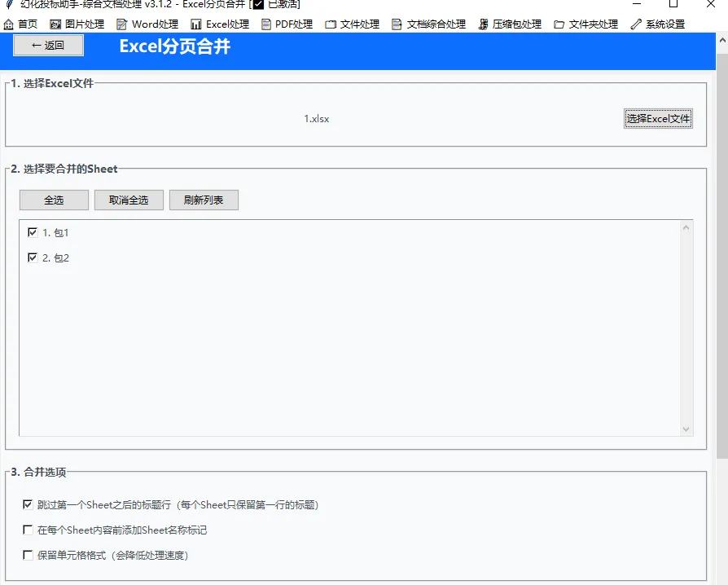Open the 首页 menu label
Screen dimensions: 728x585
(x=28, y=24)
